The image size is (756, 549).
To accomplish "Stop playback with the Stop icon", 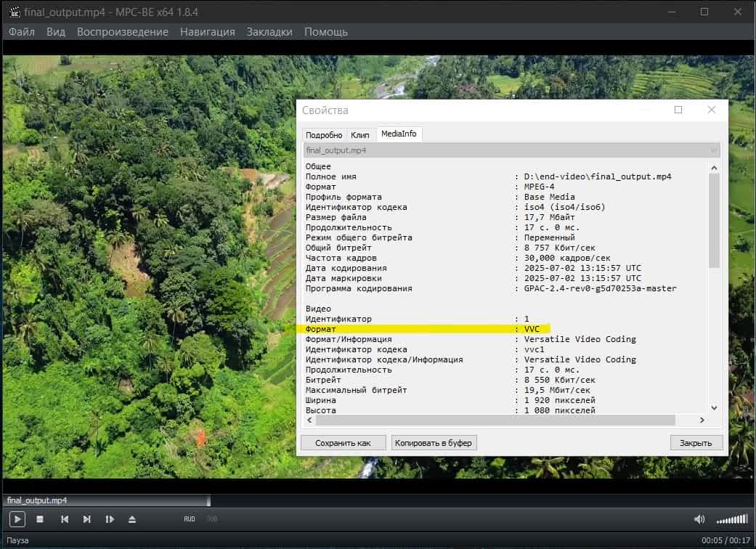I will tap(41, 519).
